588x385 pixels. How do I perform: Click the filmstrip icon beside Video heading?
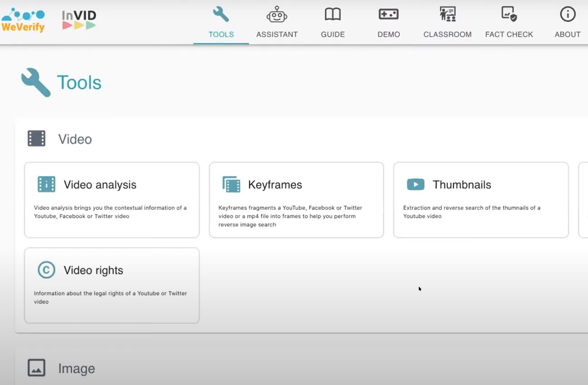click(36, 139)
